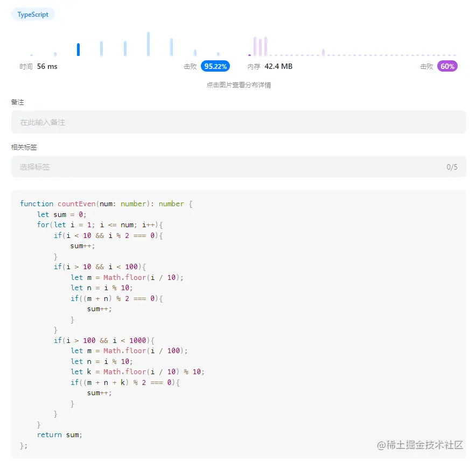476x463 pixels.
Task: Click the small isolated purple memory bar
Action: pos(323,53)
